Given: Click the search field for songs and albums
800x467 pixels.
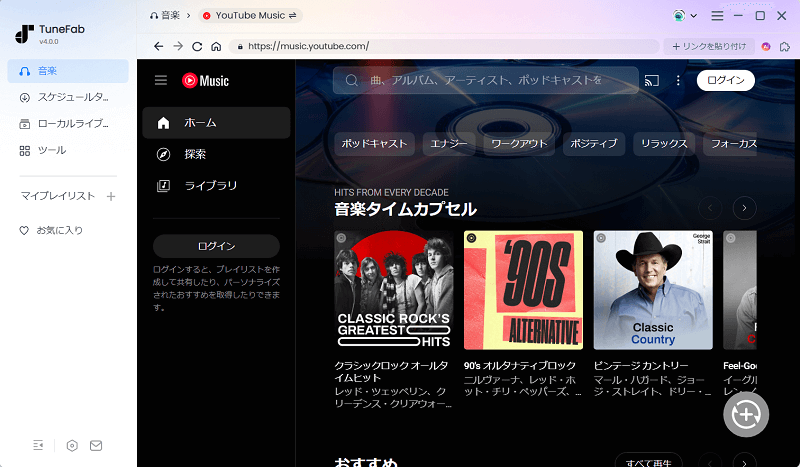Looking at the screenshot, I should pyautogui.click(x=486, y=80).
